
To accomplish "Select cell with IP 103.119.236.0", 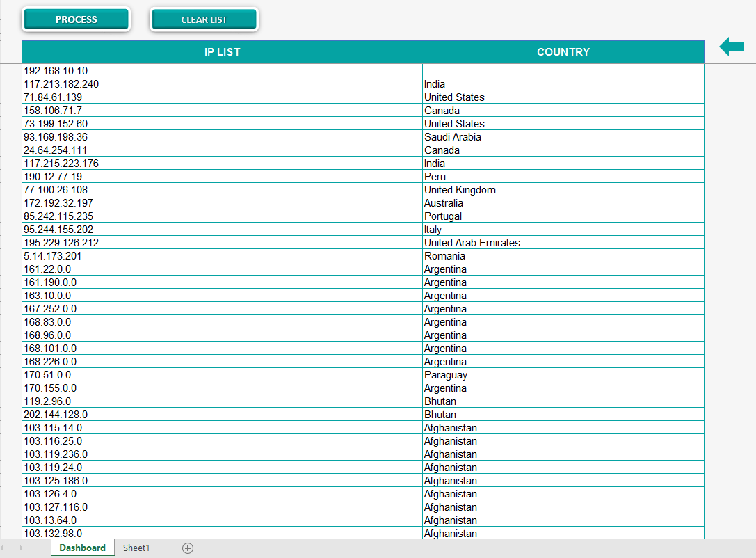I will 223,454.
